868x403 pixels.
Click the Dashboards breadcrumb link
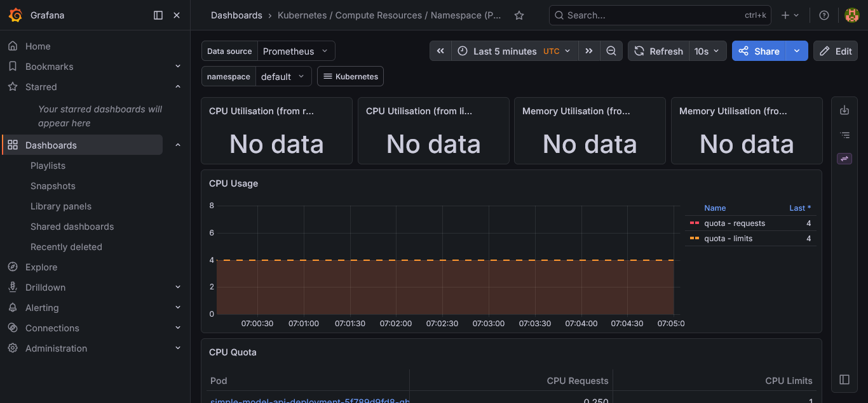tap(236, 15)
